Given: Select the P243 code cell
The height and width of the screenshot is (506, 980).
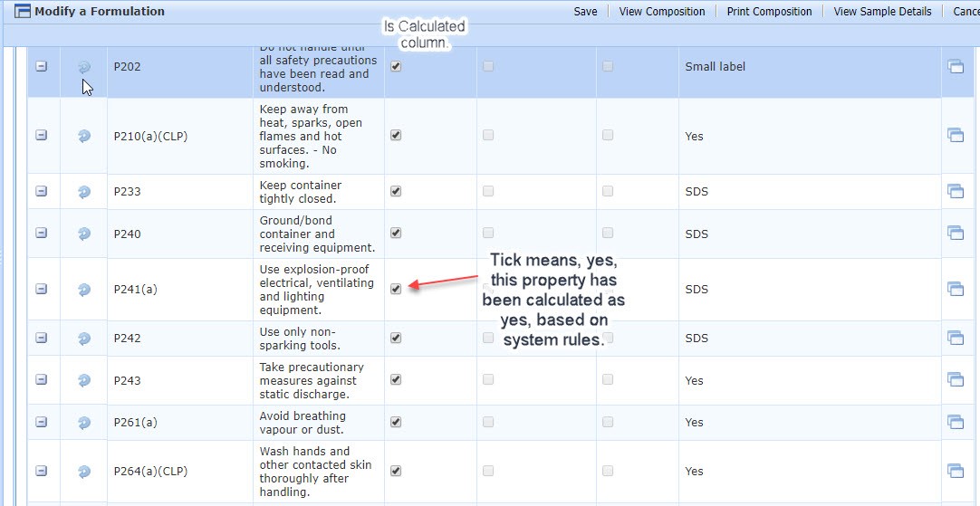Looking at the screenshot, I should (x=180, y=380).
